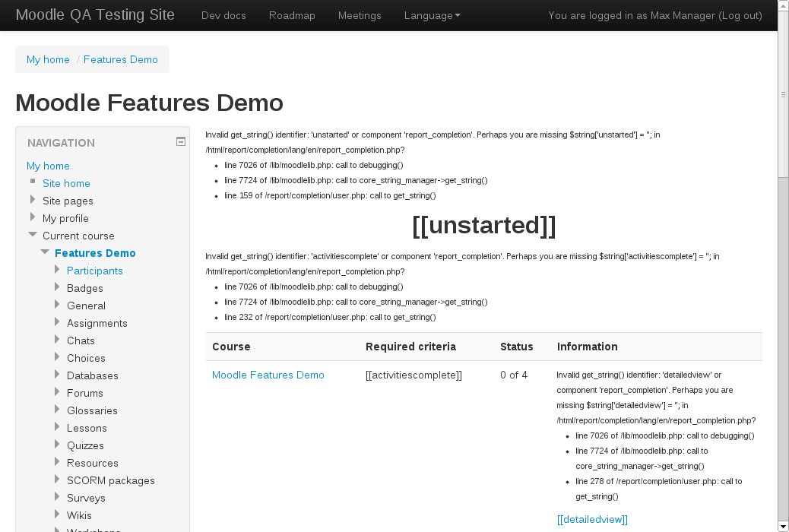
Task: Click My home in the breadcrumb
Action: click(x=48, y=59)
